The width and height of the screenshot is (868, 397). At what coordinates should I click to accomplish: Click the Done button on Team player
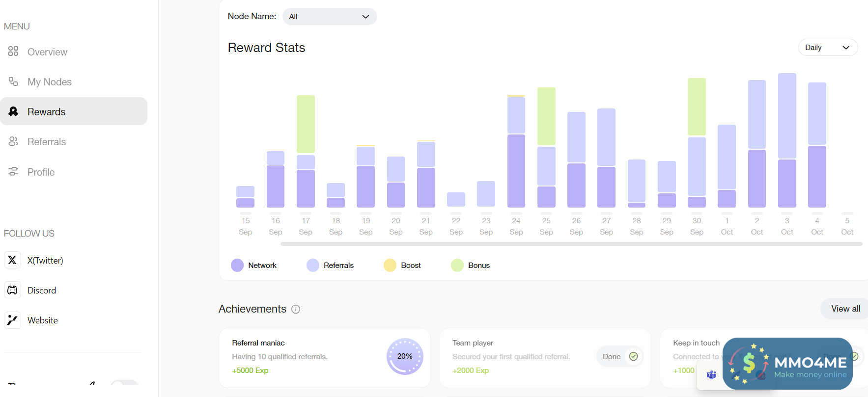tap(620, 357)
